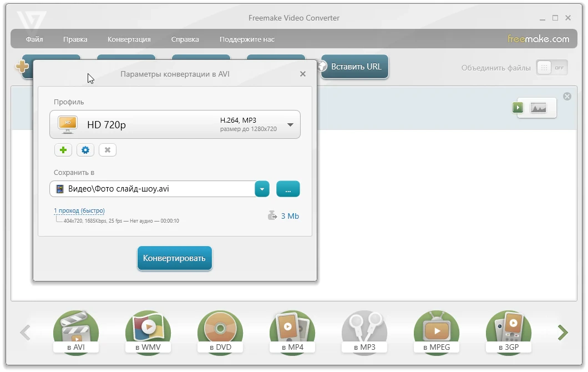Click the 'H.264, MP3' codec text
Screen dimensions: 588x372
pyautogui.click(x=238, y=120)
